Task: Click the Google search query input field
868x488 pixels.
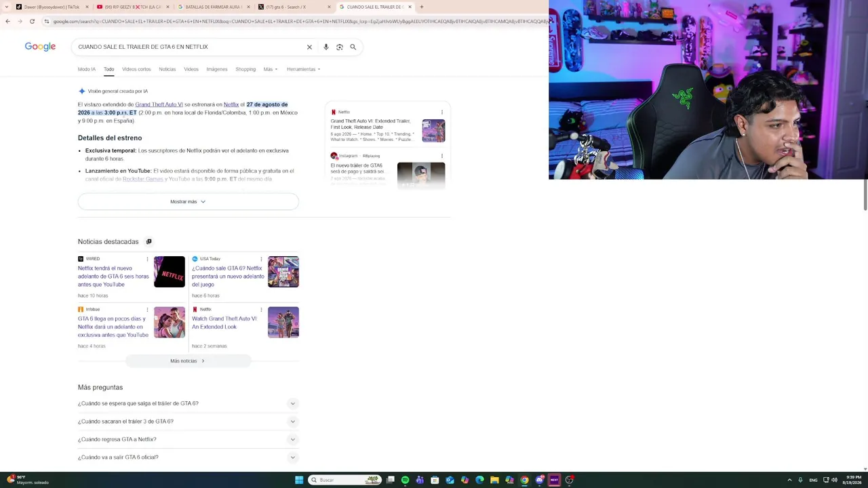Action: pyautogui.click(x=190, y=47)
